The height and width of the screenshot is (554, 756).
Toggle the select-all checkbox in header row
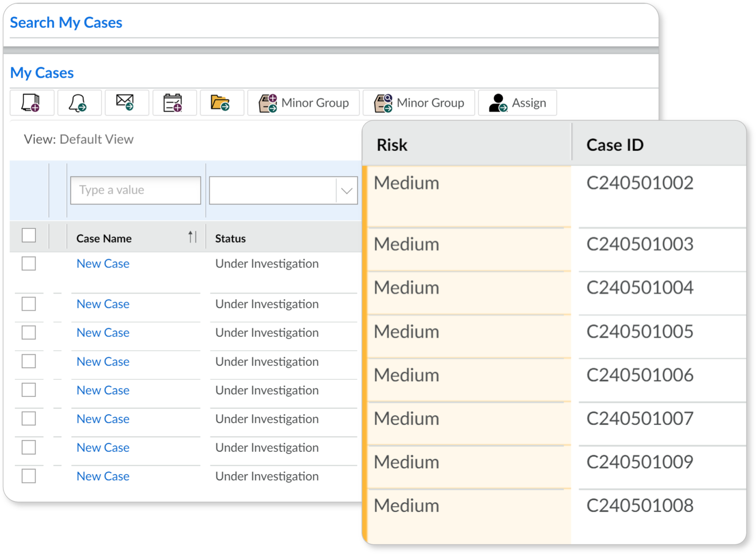[x=29, y=235]
